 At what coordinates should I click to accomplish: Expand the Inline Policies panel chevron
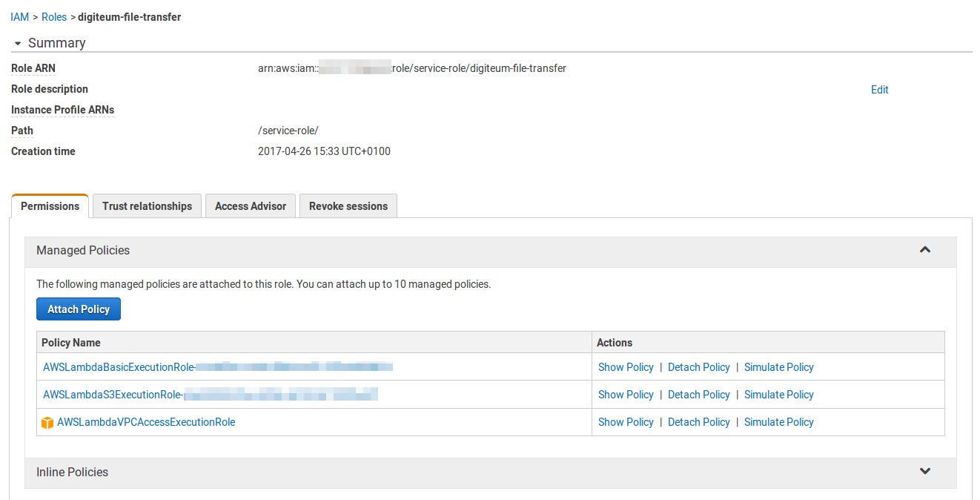[x=924, y=471]
